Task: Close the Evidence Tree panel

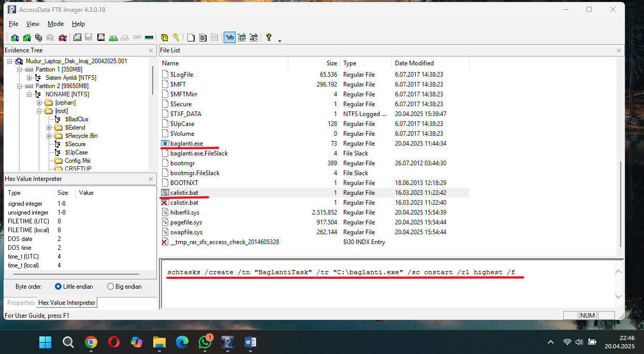Action: (x=151, y=50)
